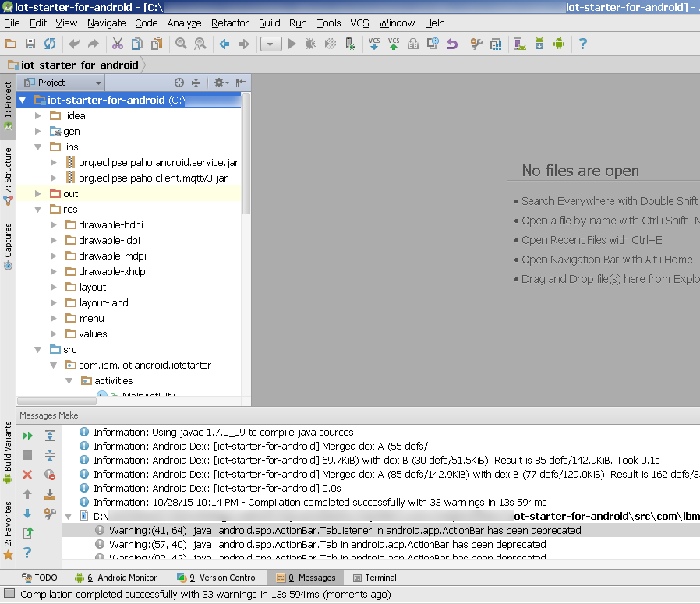Expand the out folder
The width and height of the screenshot is (700, 604).
(x=38, y=194)
